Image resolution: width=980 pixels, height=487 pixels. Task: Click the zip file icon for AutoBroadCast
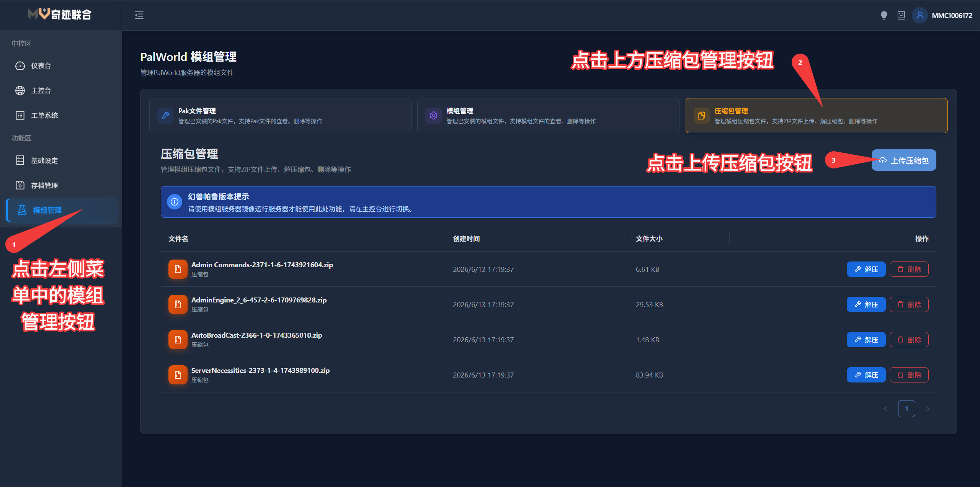[x=178, y=340]
